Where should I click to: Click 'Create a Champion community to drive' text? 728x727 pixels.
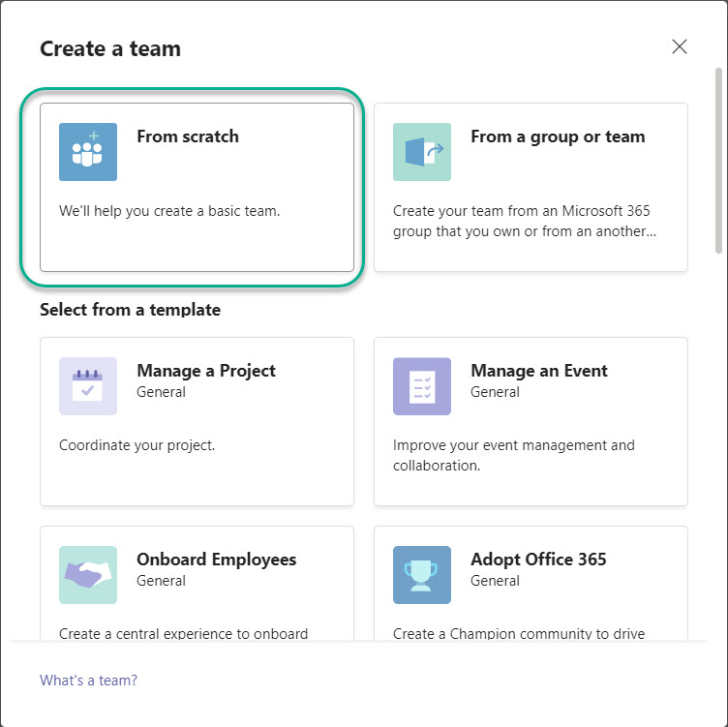[519, 633]
